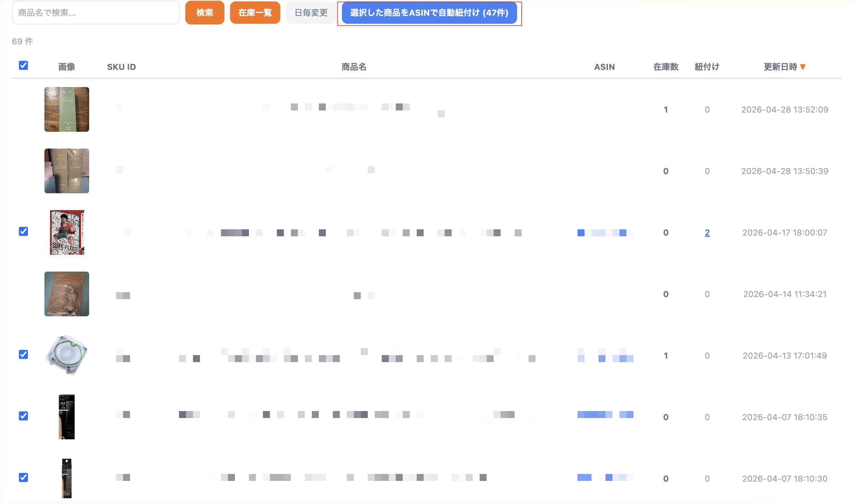The height and width of the screenshot is (504, 853).
Task: Uncheck the row updated 2026-04-13 17:01:49
Action: pyautogui.click(x=23, y=354)
